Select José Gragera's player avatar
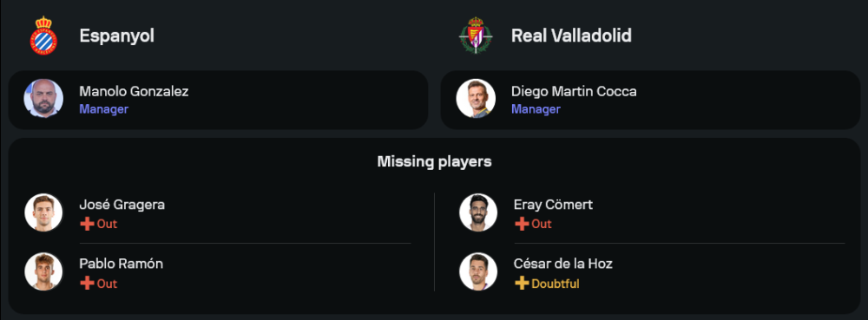The height and width of the screenshot is (320, 868). tap(43, 212)
